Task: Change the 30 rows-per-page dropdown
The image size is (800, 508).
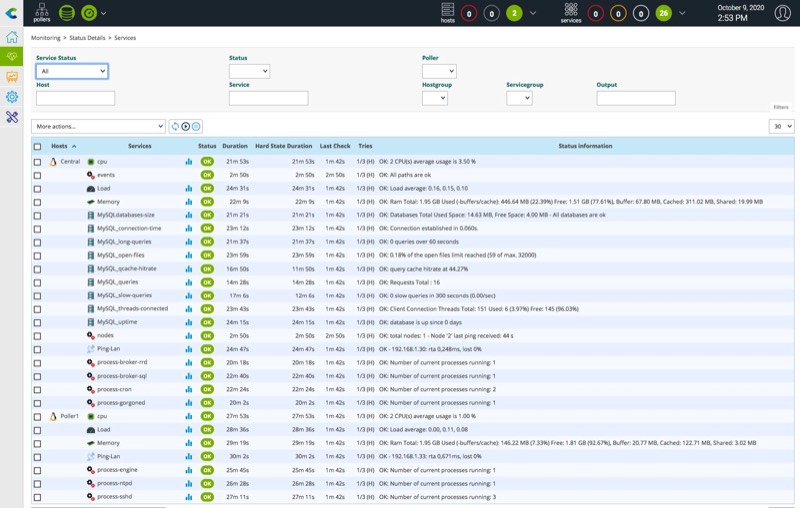Action: point(781,127)
